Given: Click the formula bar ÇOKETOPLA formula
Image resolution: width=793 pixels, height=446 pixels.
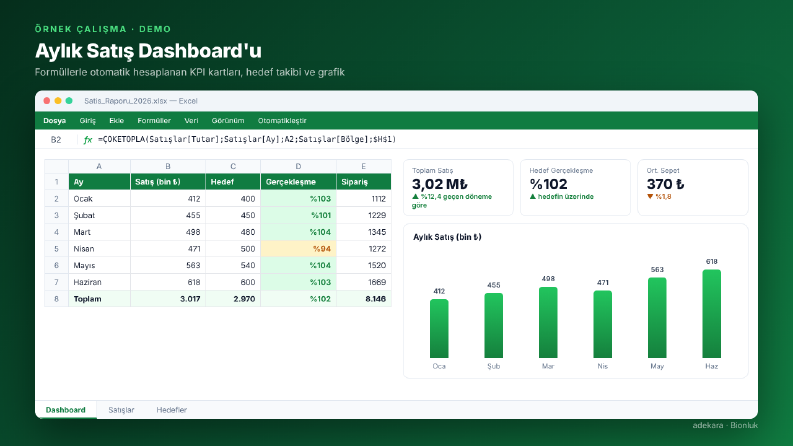Looking at the screenshot, I should click(x=247, y=139).
